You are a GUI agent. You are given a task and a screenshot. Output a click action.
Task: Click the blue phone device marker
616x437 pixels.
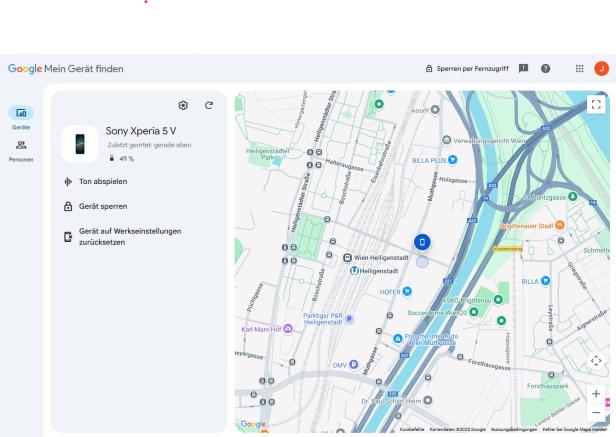coord(422,242)
